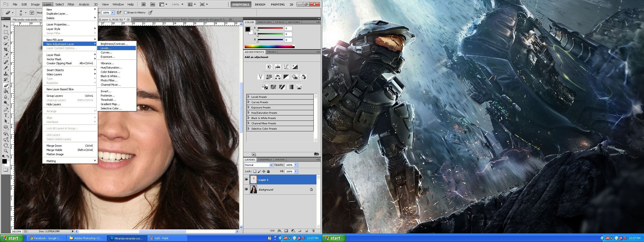Click Delete layer trash icon
644x242 pixels.
[x=313, y=231]
